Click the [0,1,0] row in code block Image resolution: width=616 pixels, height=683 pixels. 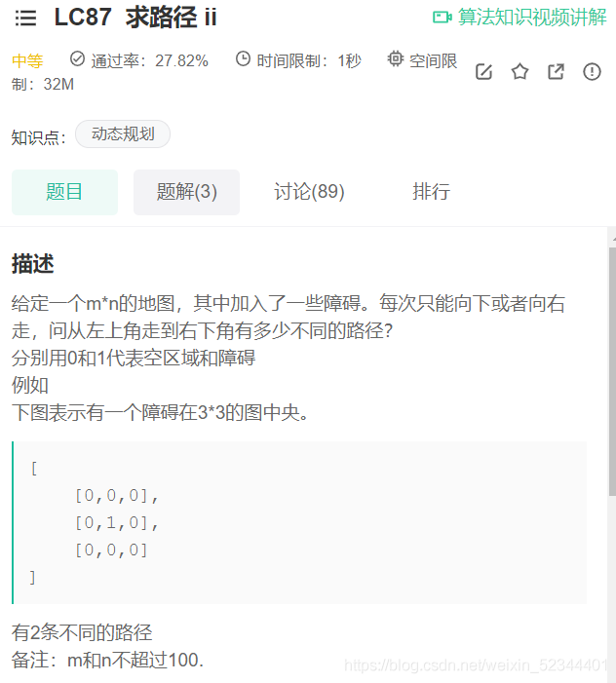tap(117, 522)
